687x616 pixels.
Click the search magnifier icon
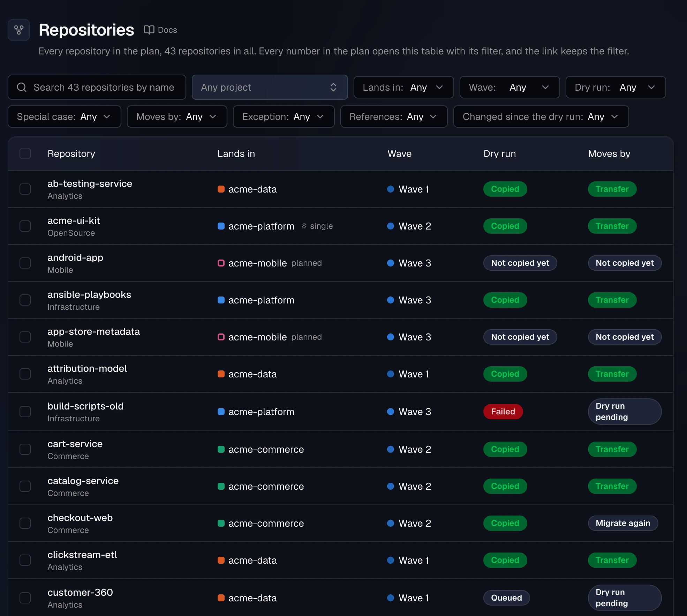pyautogui.click(x=22, y=87)
